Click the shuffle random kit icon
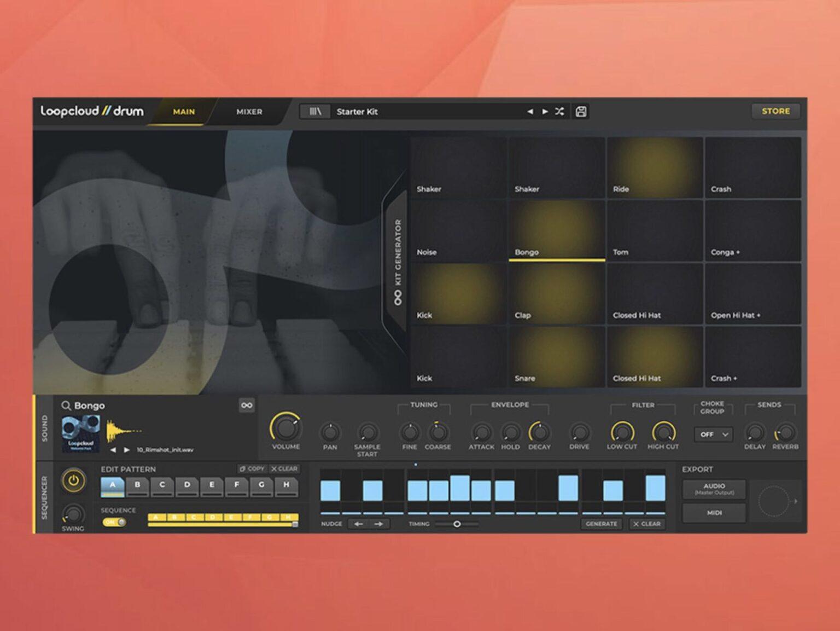This screenshot has width=840, height=631. (559, 112)
